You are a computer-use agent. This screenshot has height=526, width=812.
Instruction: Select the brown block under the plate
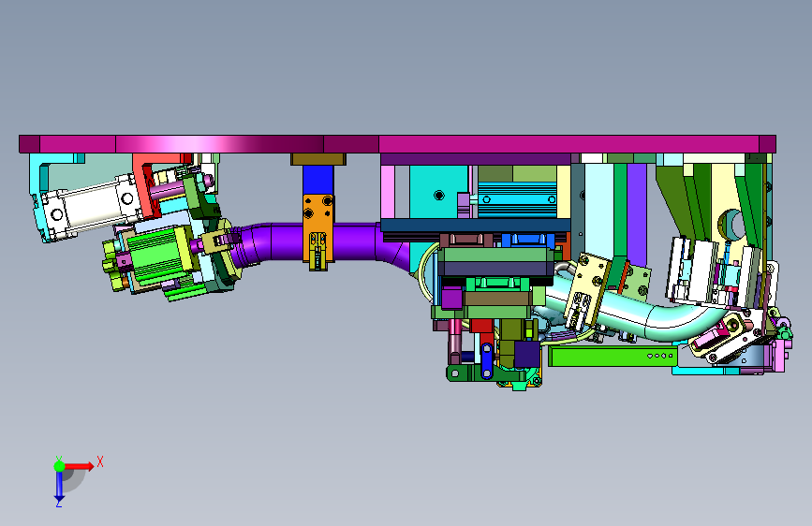[318, 159]
